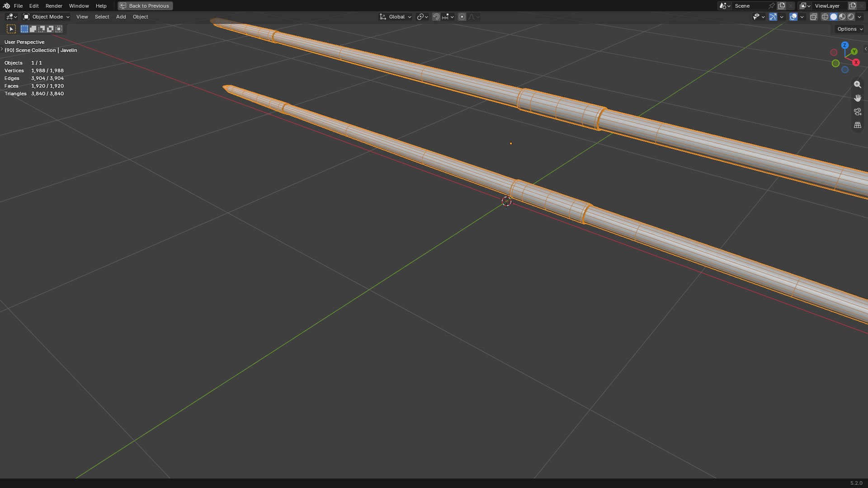Click the add view layer icon

[x=853, y=6]
